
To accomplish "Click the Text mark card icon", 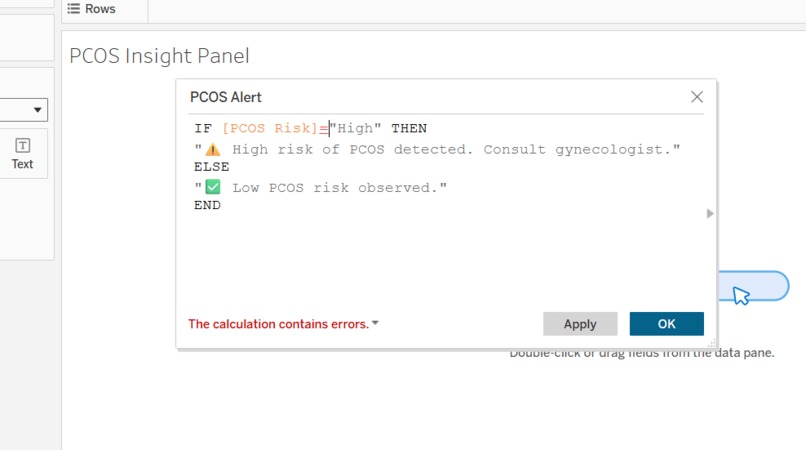I will coord(22,146).
